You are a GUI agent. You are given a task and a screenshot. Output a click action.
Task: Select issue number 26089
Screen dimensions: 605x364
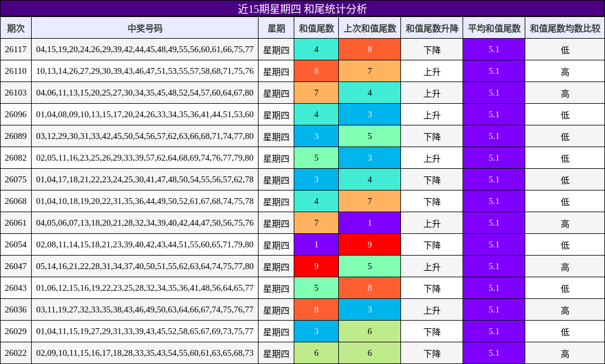click(x=16, y=136)
